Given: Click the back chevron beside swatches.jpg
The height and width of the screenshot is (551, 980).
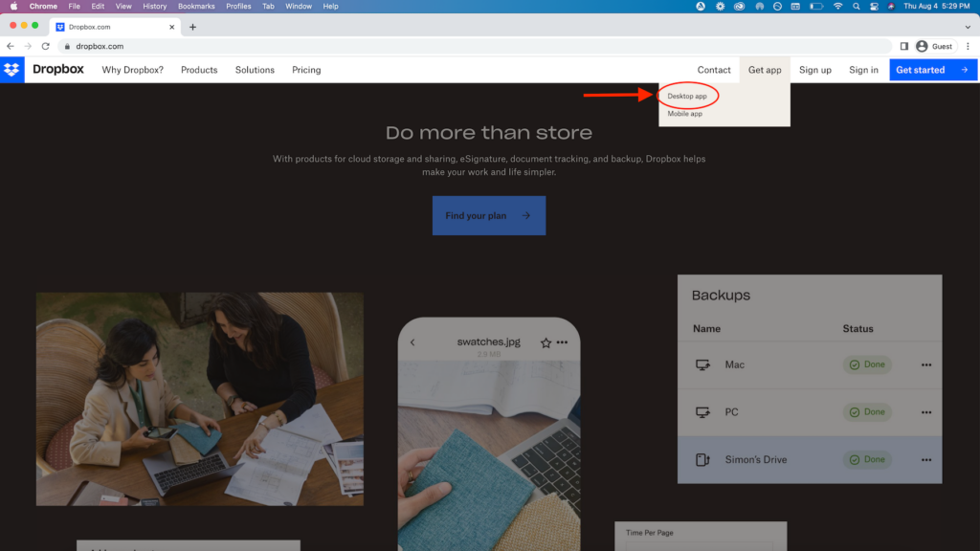Looking at the screenshot, I should tap(412, 342).
